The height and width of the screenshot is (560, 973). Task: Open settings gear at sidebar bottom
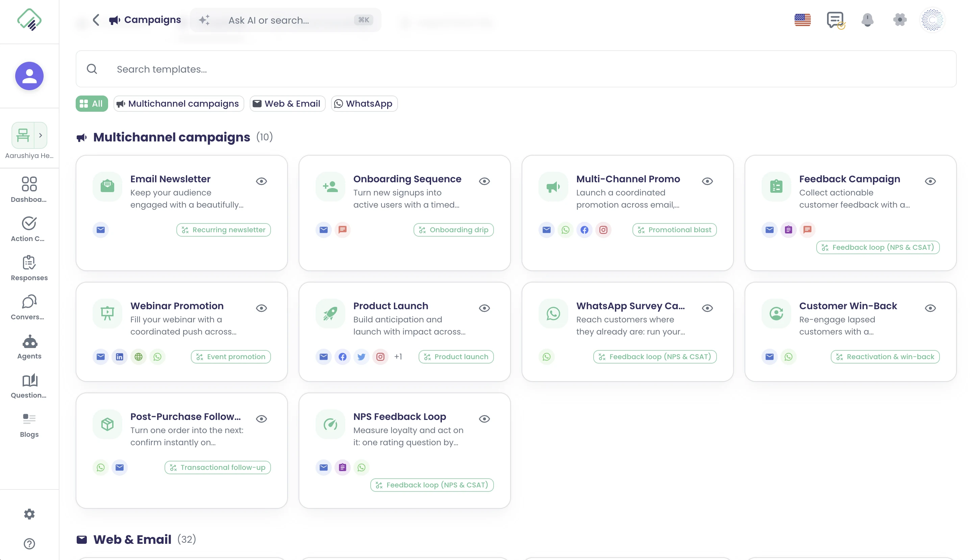click(29, 514)
